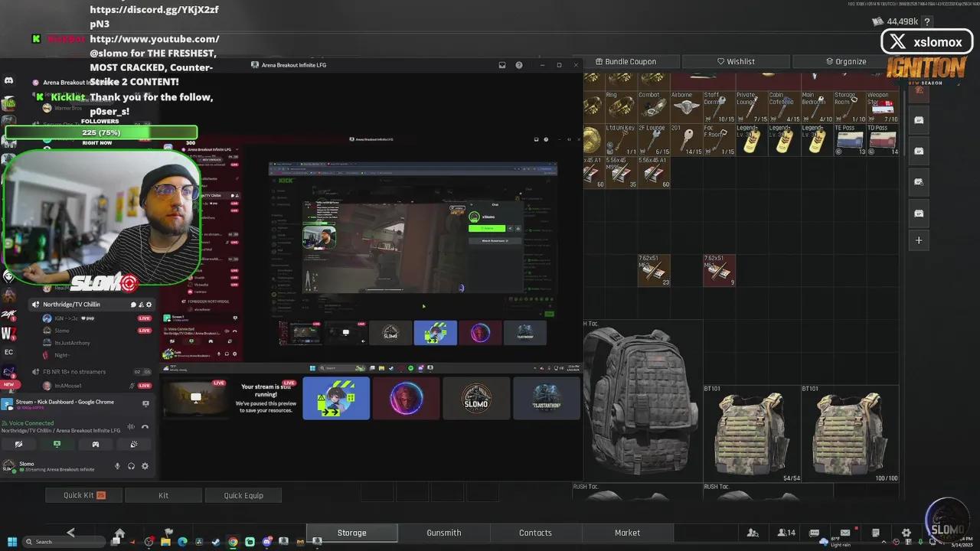This screenshot has height=551, width=980.
Task: Select the WZ server icon in Discord
Action: pos(8,333)
